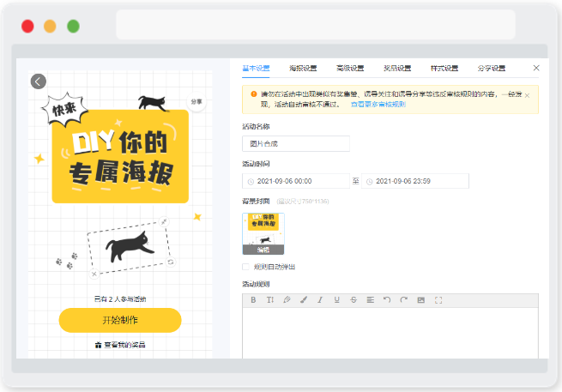Toggle 规则自动弹出 checkbox
The height and width of the screenshot is (392, 562).
point(245,267)
